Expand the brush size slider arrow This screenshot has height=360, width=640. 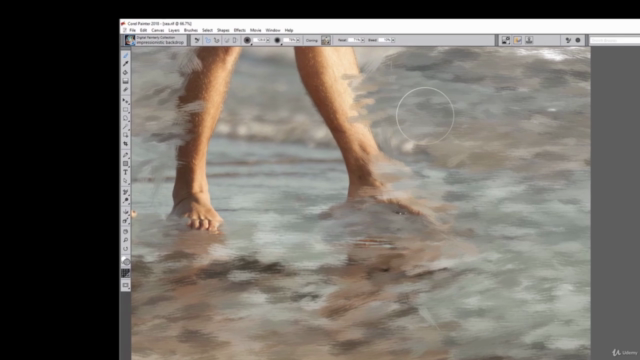tap(268, 40)
